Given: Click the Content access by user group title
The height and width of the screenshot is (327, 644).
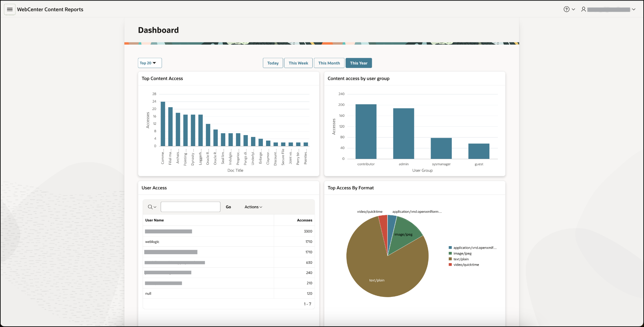Looking at the screenshot, I should click(x=359, y=78).
